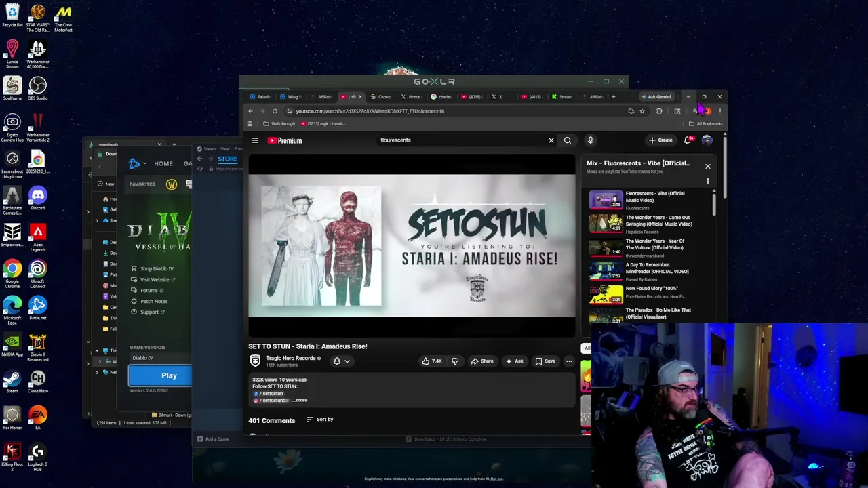Open the Ask AI button
The width and height of the screenshot is (868, 488).
514,361
